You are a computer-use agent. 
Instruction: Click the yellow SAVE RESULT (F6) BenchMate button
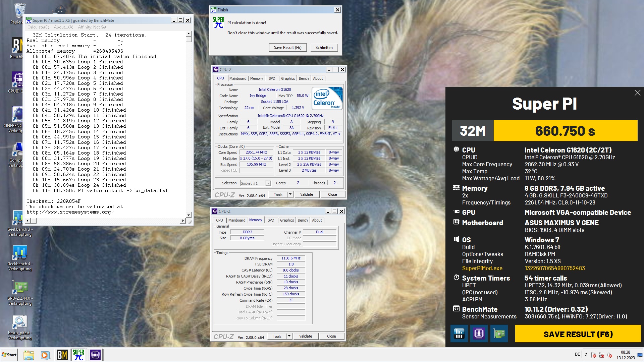(x=578, y=334)
